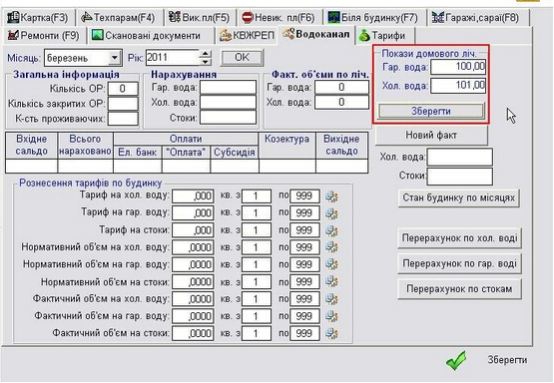554x383 pixels.
Task: Open Стан будинку по місяцях
Action: (459, 198)
